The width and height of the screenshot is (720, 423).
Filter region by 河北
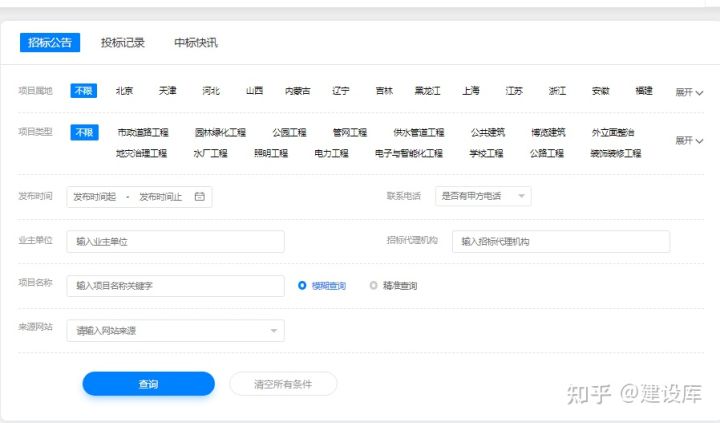point(211,91)
